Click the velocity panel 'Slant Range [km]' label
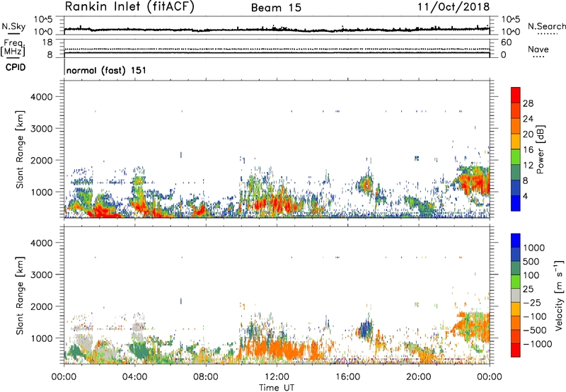 pyautogui.click(x=20, y=295)
